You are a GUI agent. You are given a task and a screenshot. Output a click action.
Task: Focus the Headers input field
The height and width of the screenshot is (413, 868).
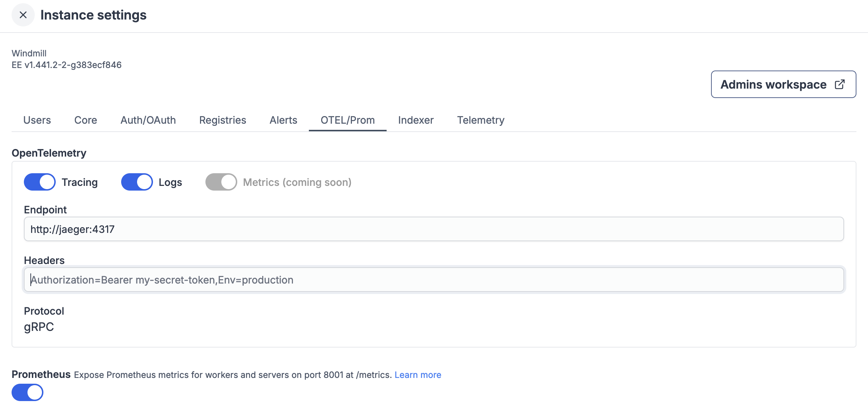coord(434,280)
